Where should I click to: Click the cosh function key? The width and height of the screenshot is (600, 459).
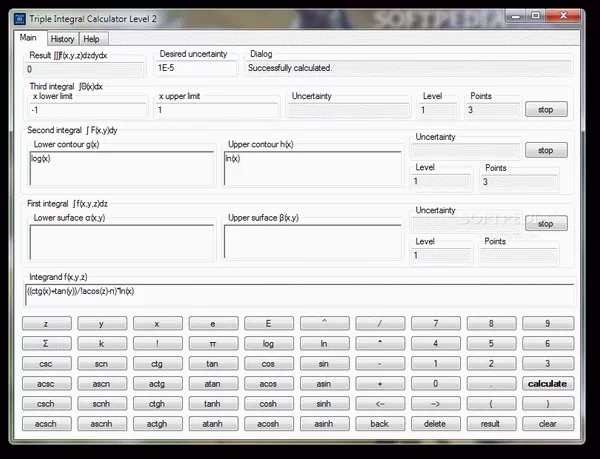(x=269, y=404)
